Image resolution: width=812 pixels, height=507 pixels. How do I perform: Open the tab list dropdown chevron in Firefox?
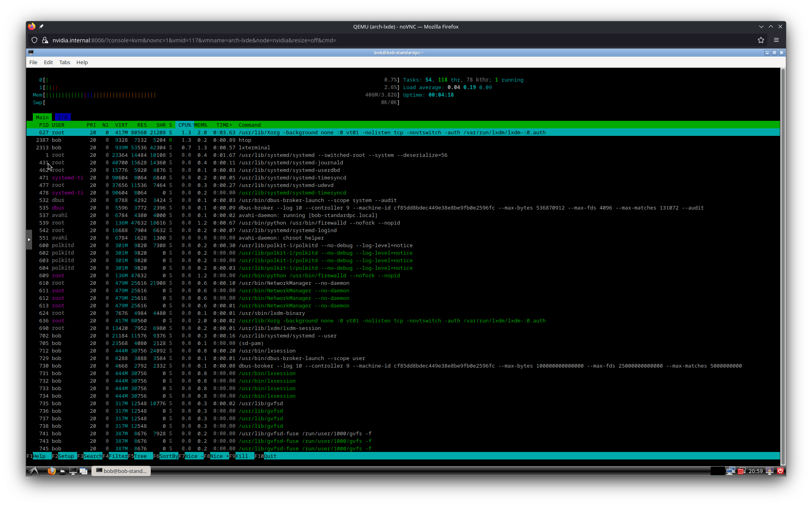pyautogui.click(x=761, y=27)
